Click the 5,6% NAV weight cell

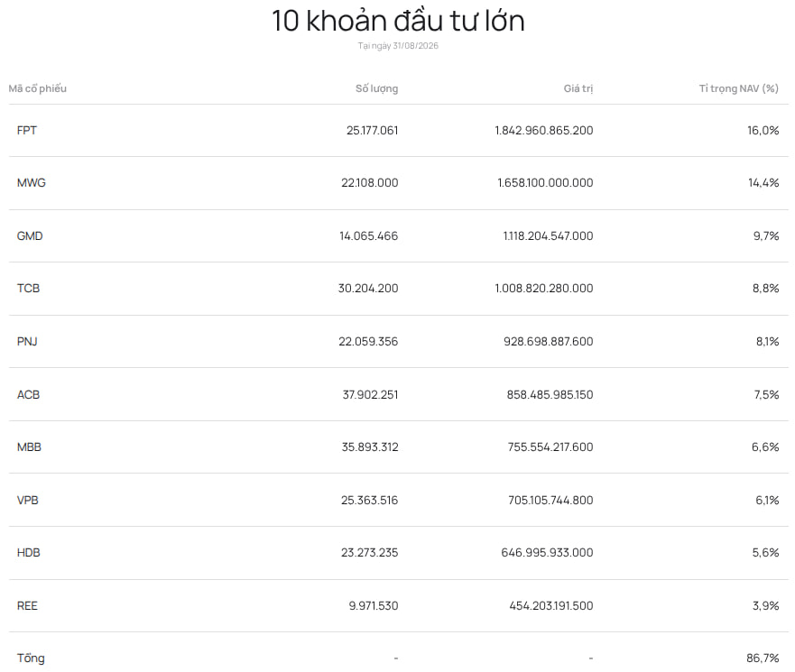[765, 552]
